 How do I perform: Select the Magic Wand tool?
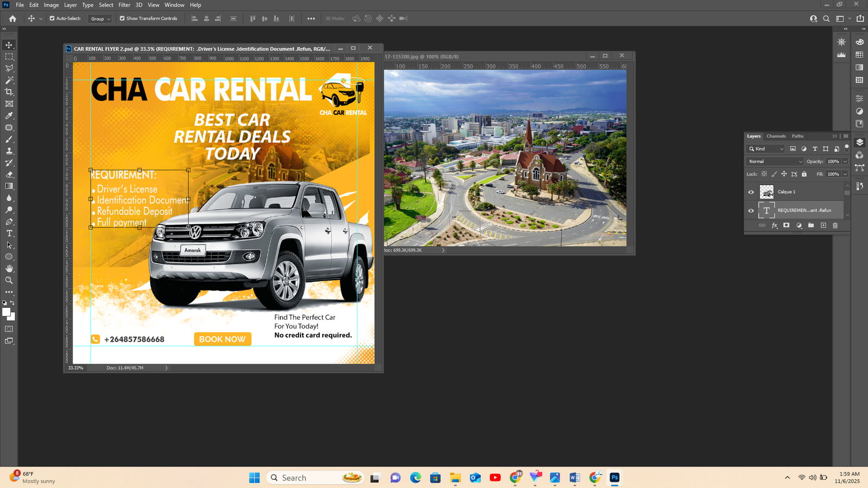tap(9, 80)
